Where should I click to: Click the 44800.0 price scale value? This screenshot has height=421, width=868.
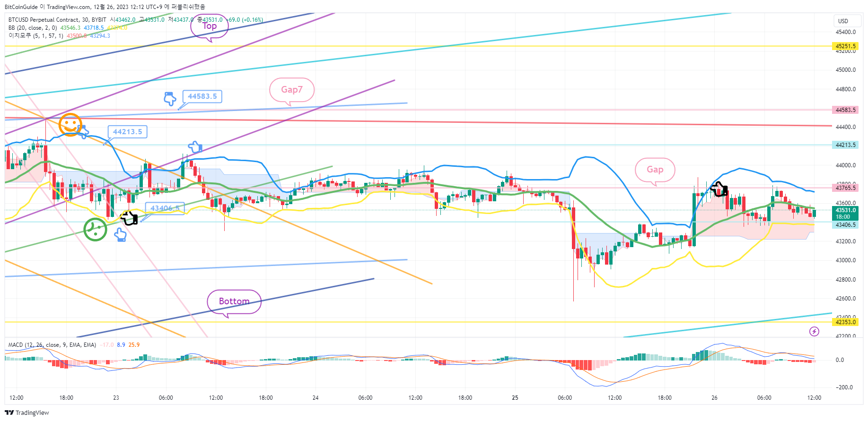tap(846, 89)
